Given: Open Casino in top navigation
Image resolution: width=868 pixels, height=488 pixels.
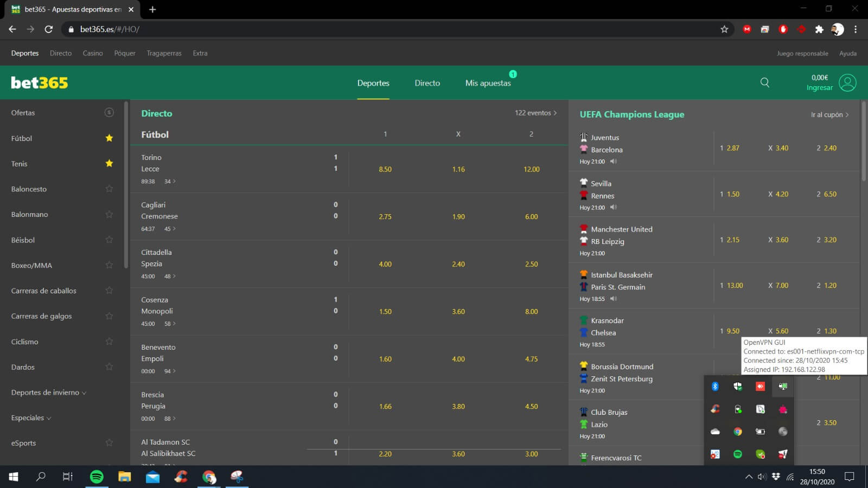Looking at the screenshot, I should 93,53.
